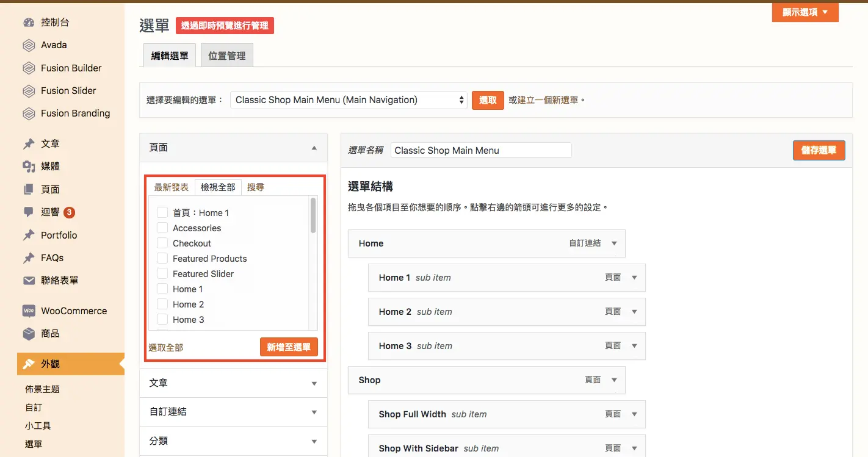
Task: Open the 顯示項目 screen options
Action: click(805, 12)
